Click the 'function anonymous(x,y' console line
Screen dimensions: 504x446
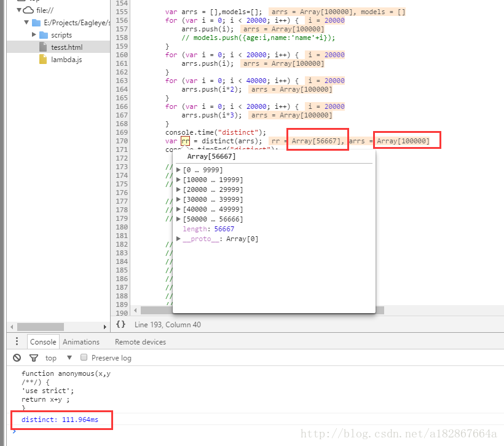click(x=66, y=373)
